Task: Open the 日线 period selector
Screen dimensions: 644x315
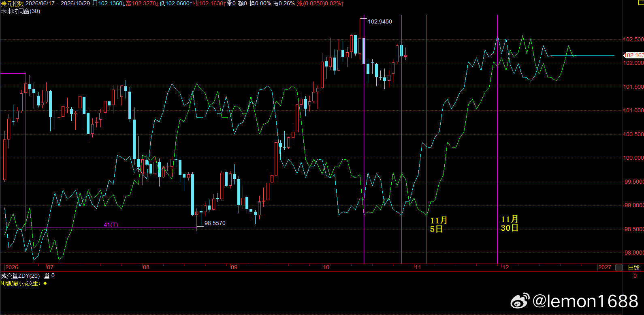Action: [x=633, y=268]
